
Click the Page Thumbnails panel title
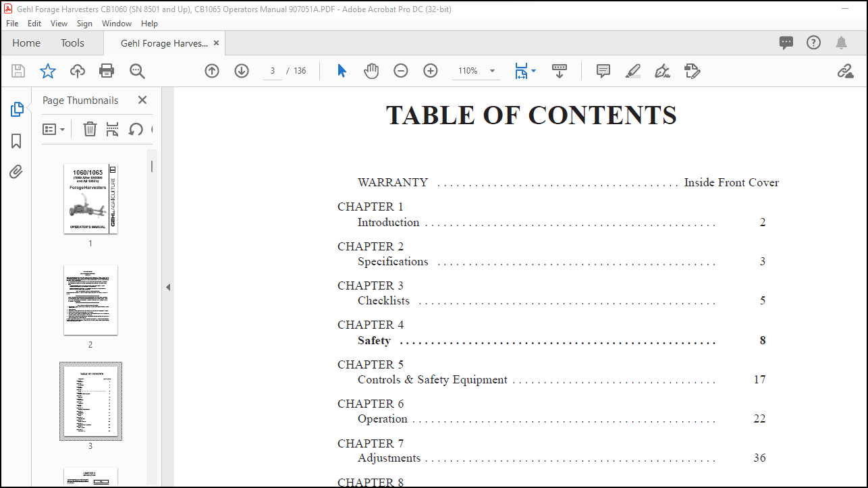80,100
